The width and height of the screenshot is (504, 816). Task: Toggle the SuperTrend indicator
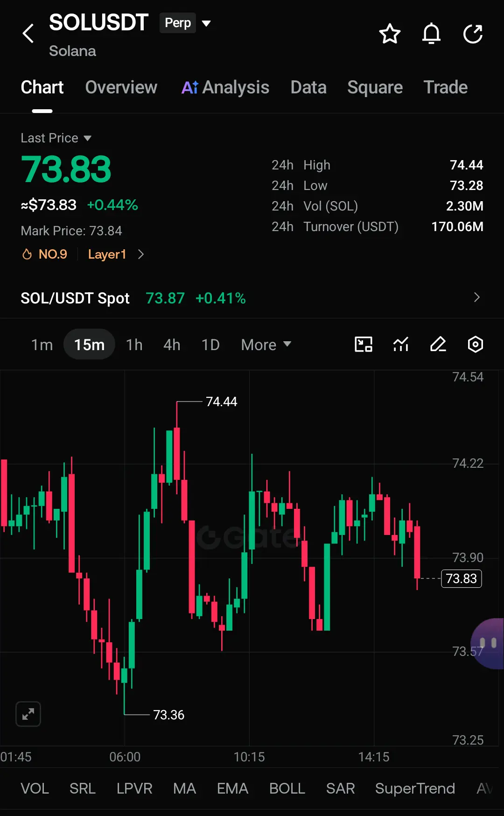coord(415,788)
